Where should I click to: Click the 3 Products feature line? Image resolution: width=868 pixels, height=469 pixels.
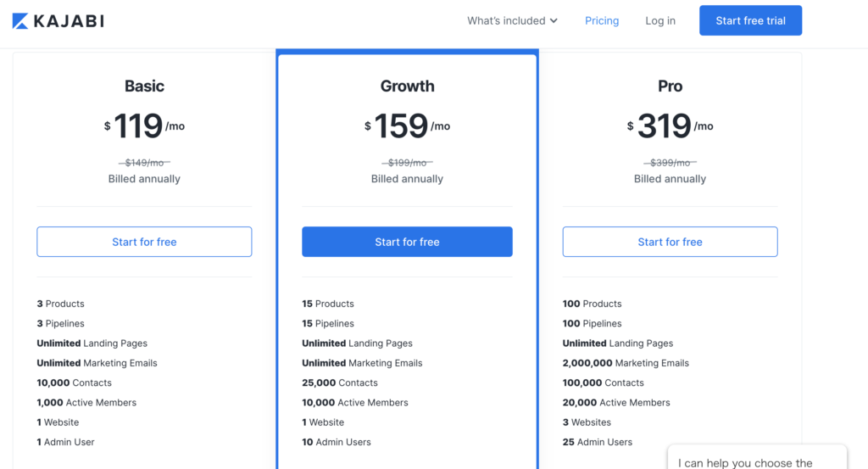click(x=60, y=304)
